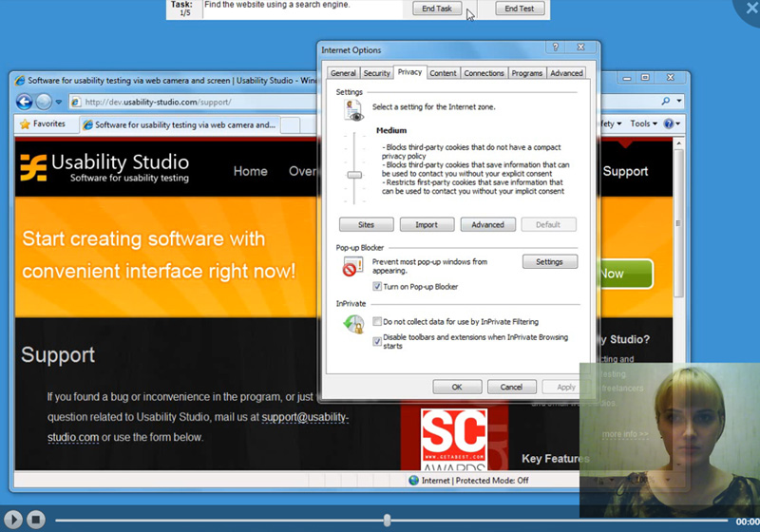
Task: Click the search magnifier icon in browser
Action: [666, 101]
